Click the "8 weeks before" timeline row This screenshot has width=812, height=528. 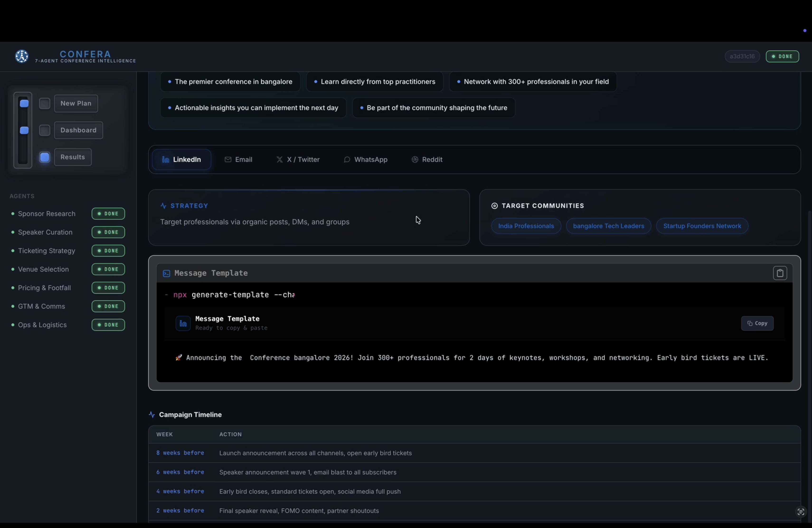[474, 453]
